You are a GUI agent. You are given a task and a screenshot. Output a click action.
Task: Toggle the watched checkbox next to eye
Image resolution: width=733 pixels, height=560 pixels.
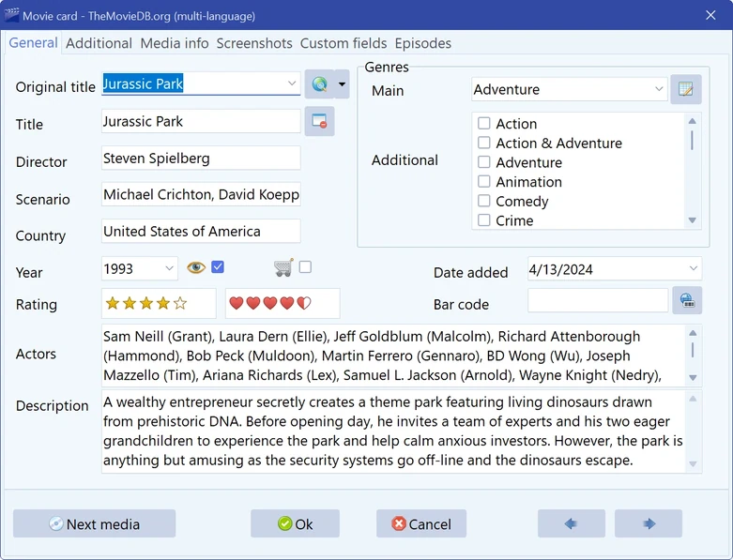(218, 267)
